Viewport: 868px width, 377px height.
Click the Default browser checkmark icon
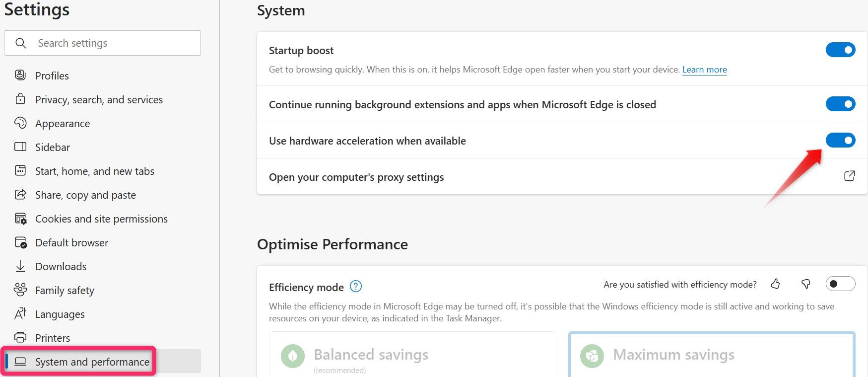coord(20,242)
